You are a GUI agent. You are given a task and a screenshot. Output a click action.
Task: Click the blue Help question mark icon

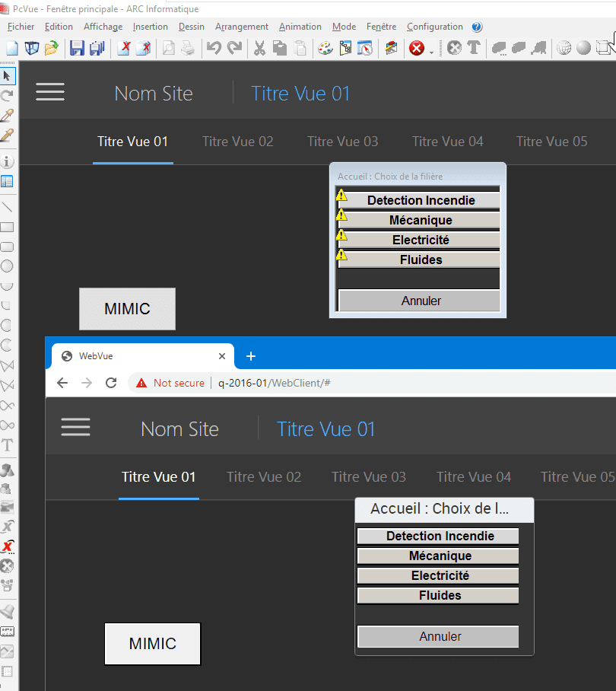click(477, 27)
